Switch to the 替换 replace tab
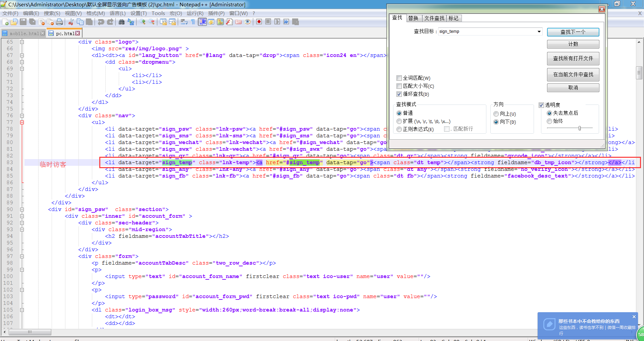This screenshot has width=644, height=341. pyautogui.click(x=413, y=18)
